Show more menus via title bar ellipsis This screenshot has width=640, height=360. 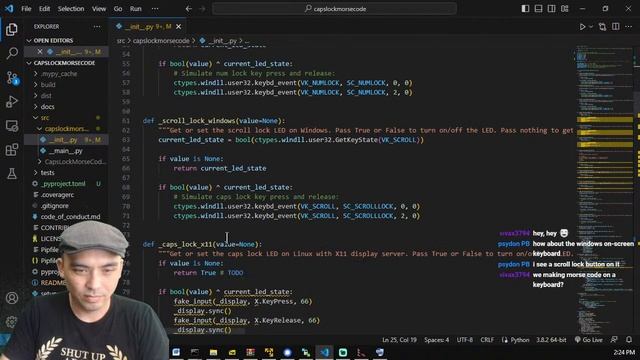(155, 9)
